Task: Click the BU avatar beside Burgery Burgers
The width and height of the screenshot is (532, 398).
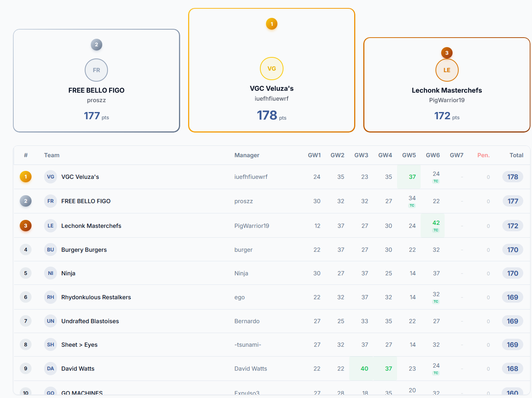Action: click(51, 250)
